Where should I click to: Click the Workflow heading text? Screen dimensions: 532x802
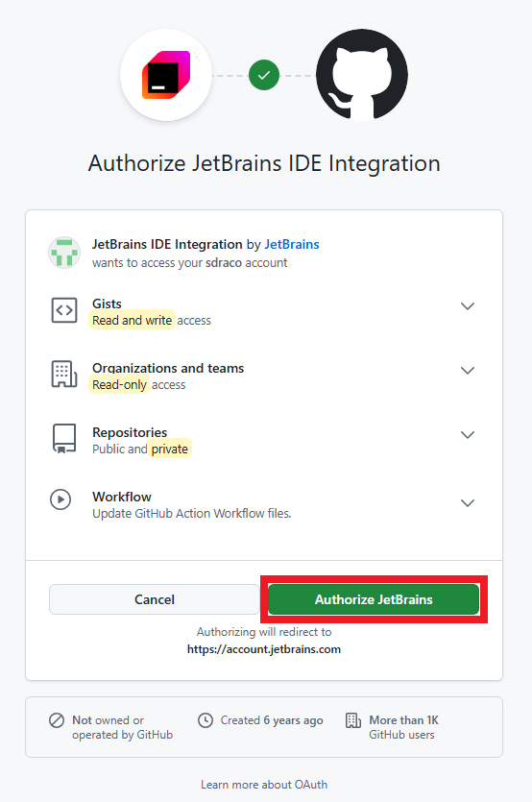coord(122,497)
